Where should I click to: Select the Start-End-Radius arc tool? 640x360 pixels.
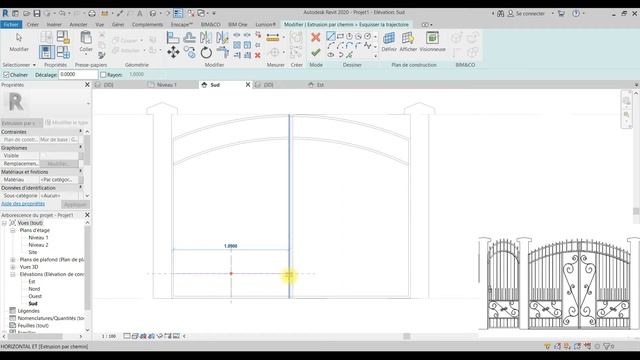pyautogui.click(x=331, y=46)
